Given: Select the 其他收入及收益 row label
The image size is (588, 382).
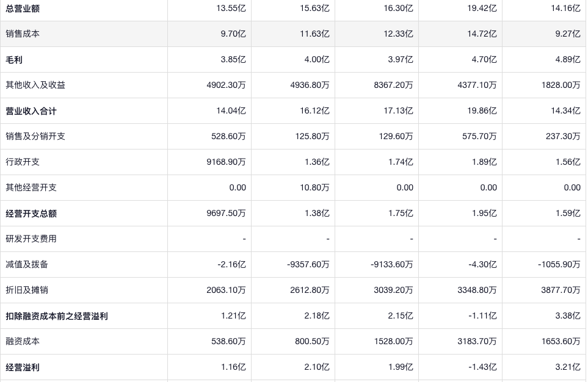Looking at the screenshot, I should click(35, 85).
